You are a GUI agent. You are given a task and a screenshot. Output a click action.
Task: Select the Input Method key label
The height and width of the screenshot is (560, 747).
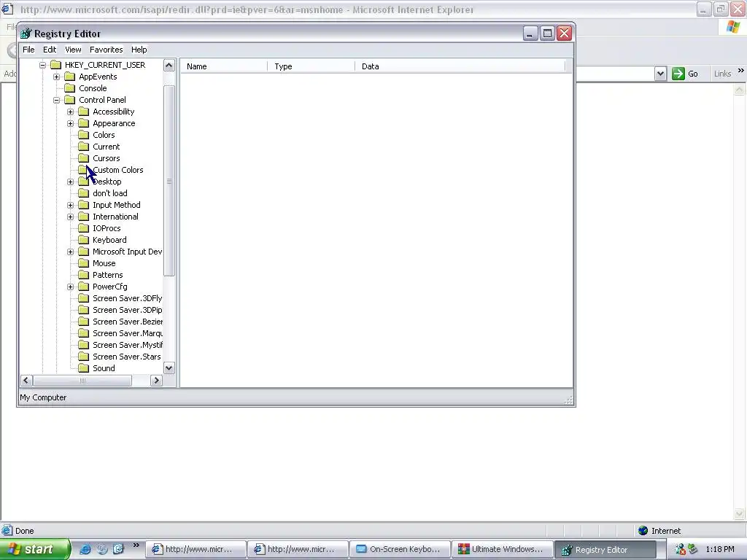tap(116, 205)
